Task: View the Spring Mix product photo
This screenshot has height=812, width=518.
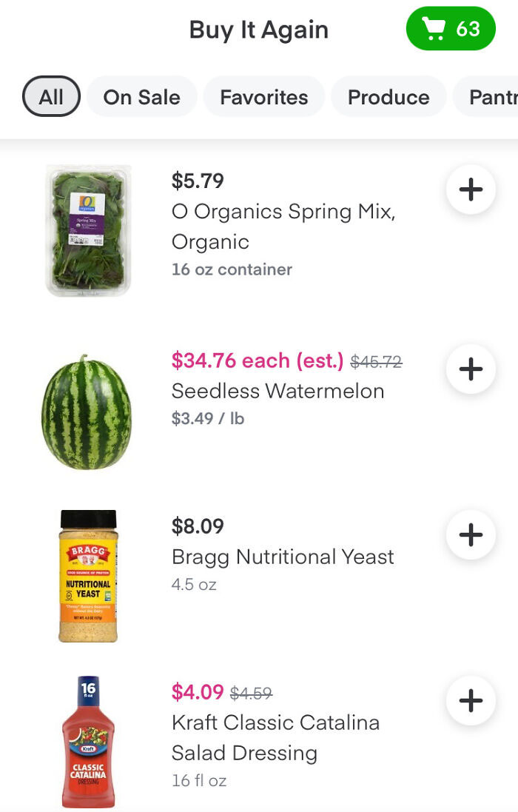Action: [x=88, y=229]
